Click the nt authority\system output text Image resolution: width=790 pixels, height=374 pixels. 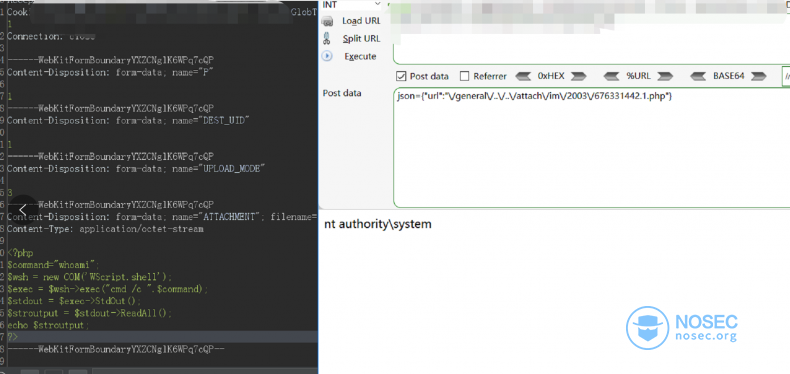click(378, 224)
